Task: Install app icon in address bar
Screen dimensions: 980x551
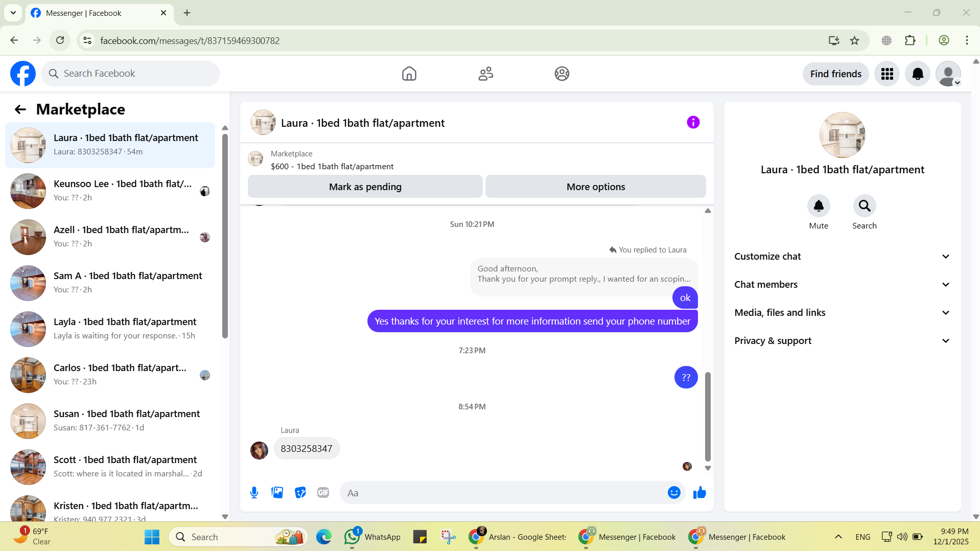Action: click(834, 40)
